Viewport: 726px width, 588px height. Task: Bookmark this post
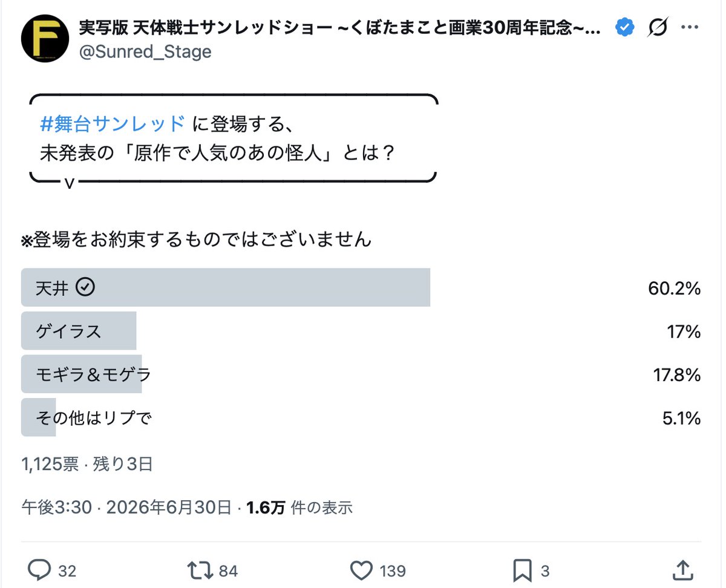pos(522,570)
